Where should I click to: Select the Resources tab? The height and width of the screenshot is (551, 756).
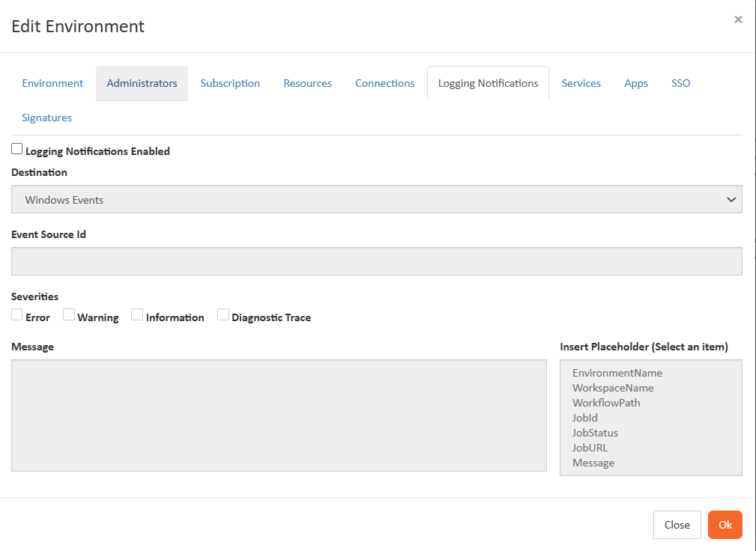pos(308,83)
